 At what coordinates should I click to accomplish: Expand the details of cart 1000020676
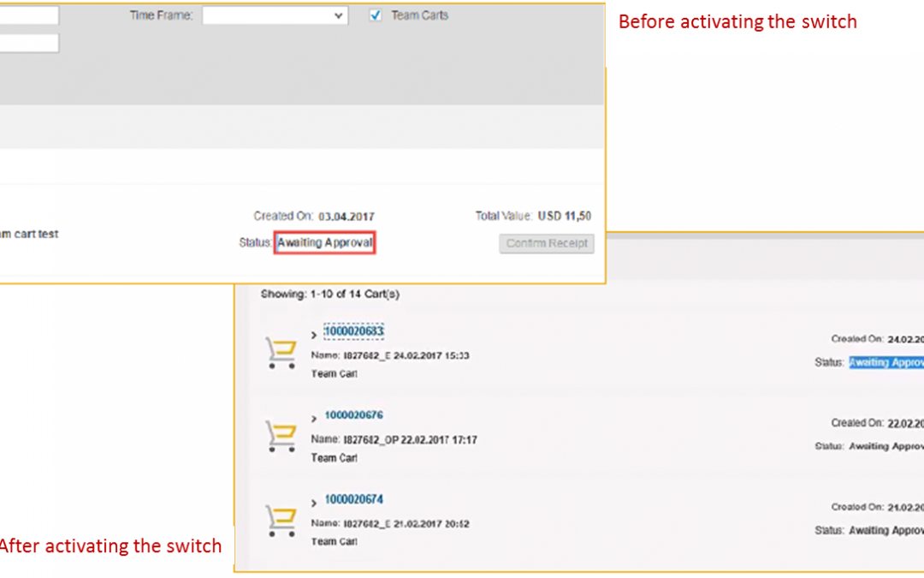click(x=314, y=419)
